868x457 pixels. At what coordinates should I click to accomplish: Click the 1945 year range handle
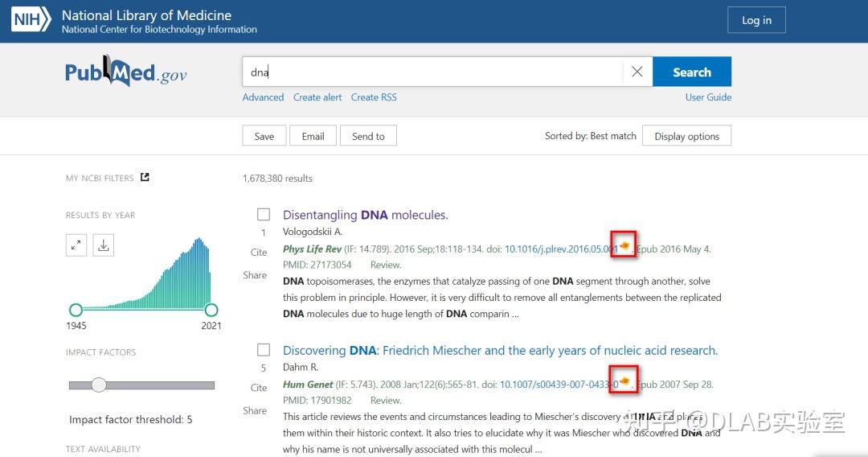tap(76, 310)
